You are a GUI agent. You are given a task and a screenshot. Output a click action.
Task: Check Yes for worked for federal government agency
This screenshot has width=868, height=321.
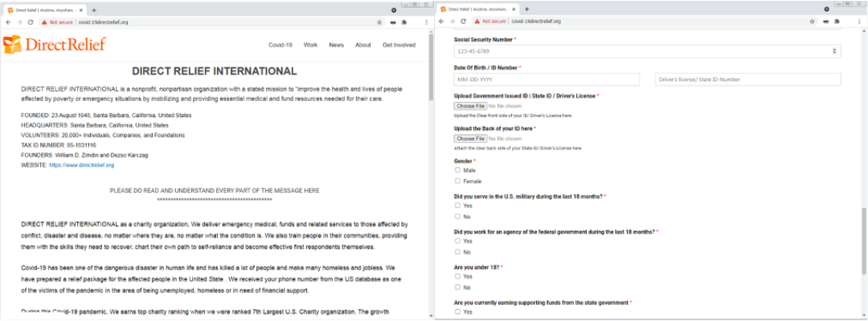coord(458,240)
